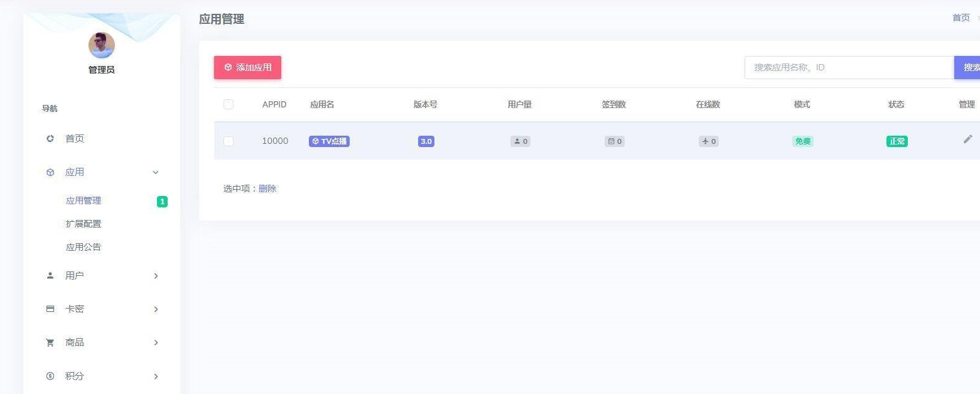Click the pencil edit icon for TV点播
Screen dimensions: 980x394
pyautogui.click(x=967, y=139)
